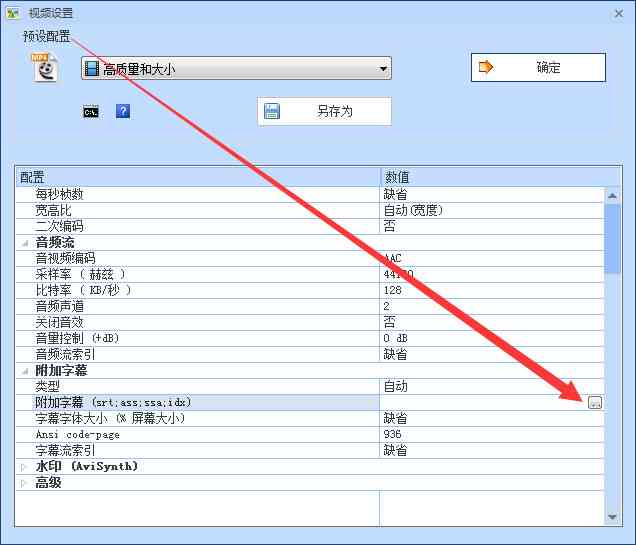Select the 字幕流索引 row
The image size is (636, 545).
point(310,451)
